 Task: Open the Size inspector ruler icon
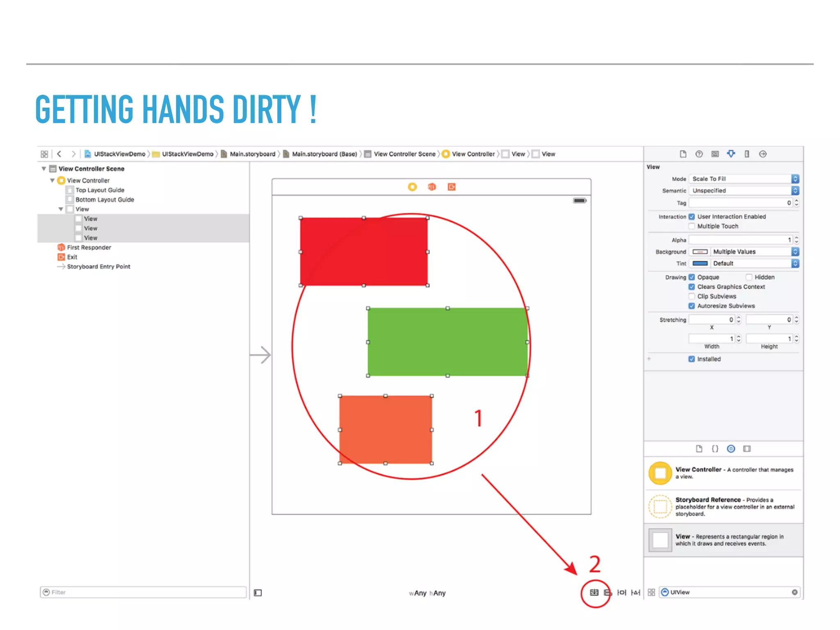747,154
